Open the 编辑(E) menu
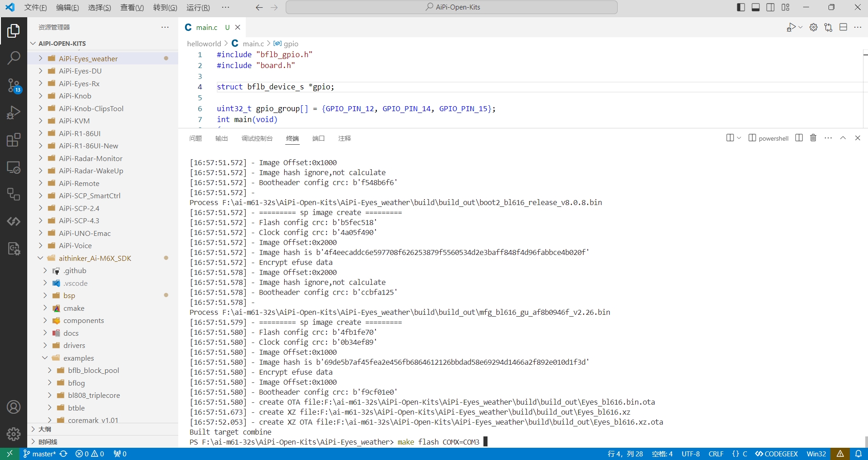Image resolution: width=868 pixels, height=460 pixels. (68, 7)
